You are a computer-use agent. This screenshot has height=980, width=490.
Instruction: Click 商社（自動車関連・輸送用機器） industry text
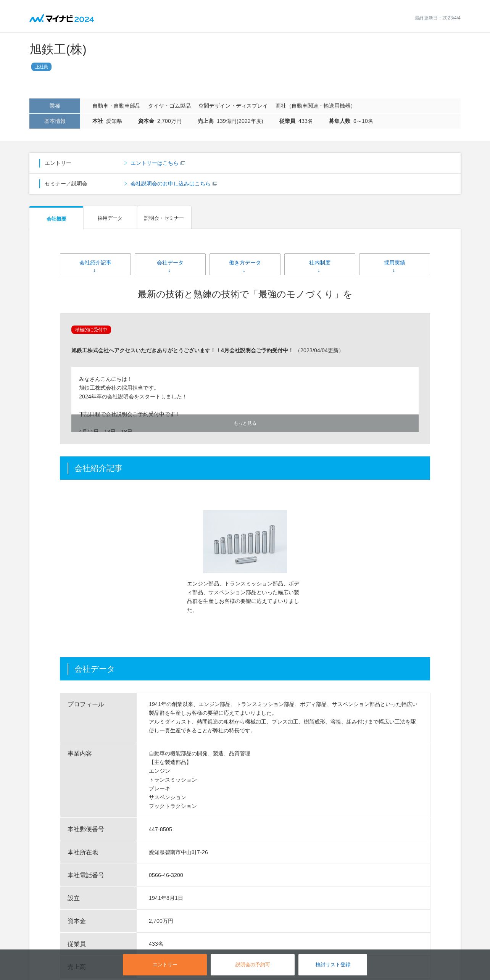point(316,106)
